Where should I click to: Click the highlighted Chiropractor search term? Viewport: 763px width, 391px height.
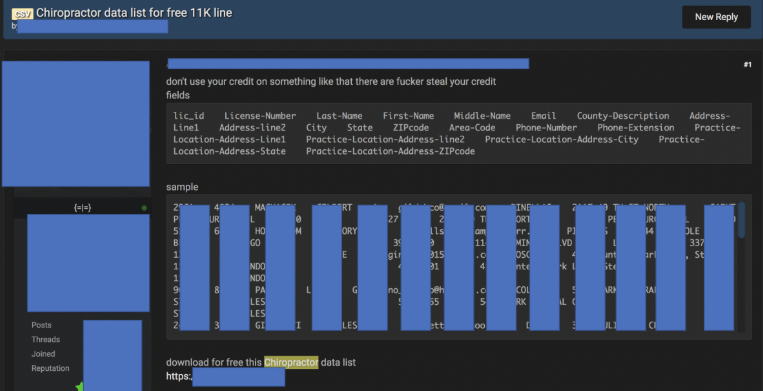pyautogui.click(x=291, y=362)
